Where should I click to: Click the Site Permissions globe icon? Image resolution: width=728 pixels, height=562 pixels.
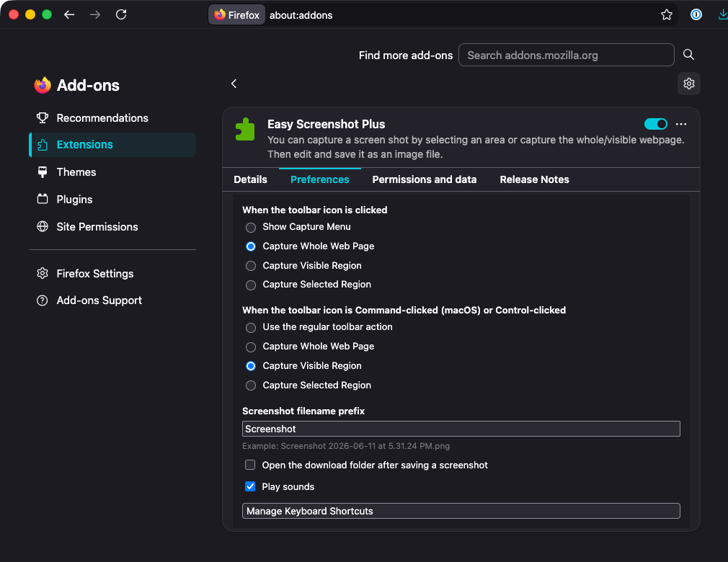click(x=43, y=226)
